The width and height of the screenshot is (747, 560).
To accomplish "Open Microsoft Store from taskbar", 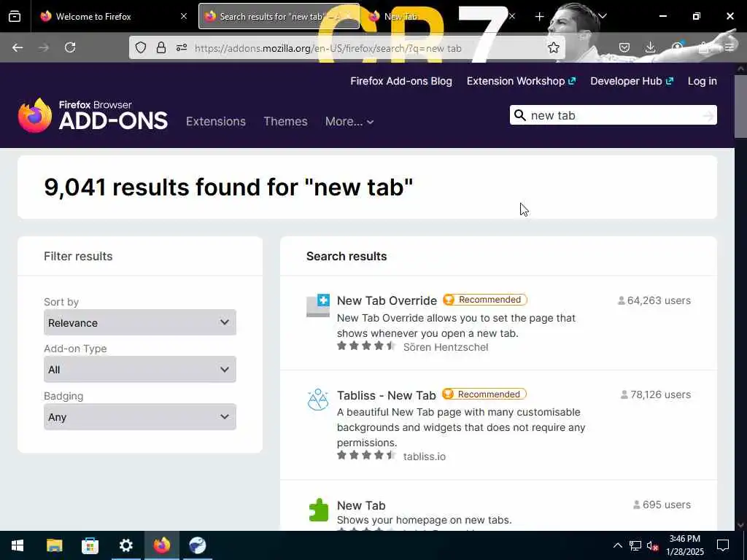I will (x=90, y=545).
